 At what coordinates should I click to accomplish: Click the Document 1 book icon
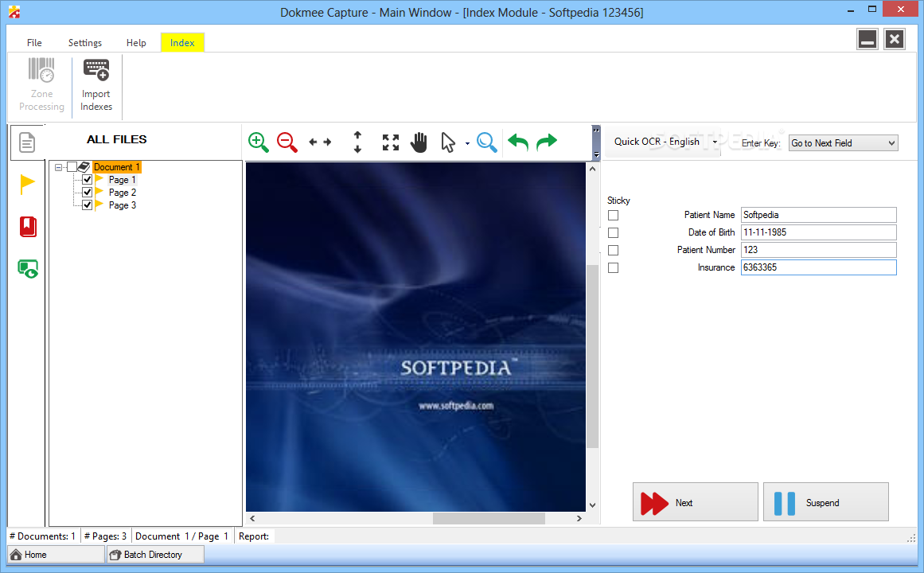pos(84,167)
